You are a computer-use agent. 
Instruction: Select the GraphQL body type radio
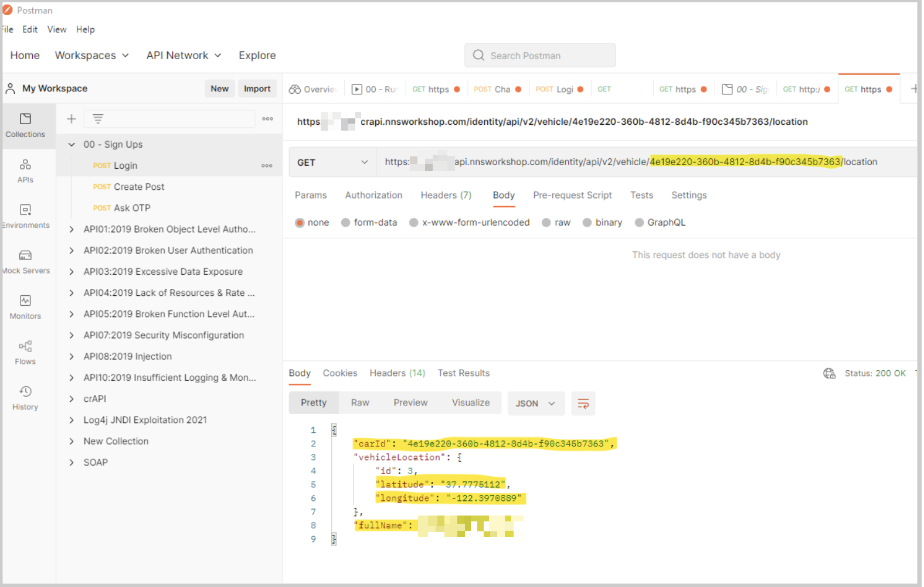point(640,223)
